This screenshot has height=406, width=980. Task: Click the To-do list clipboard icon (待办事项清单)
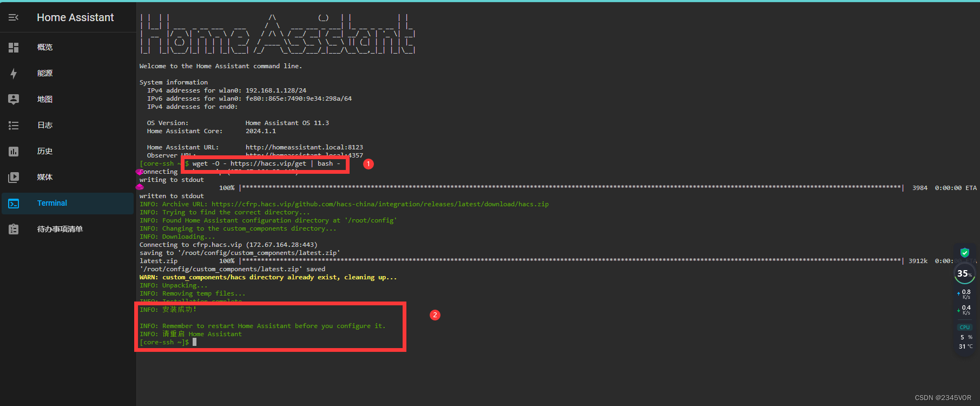click(x=14, y=230)
